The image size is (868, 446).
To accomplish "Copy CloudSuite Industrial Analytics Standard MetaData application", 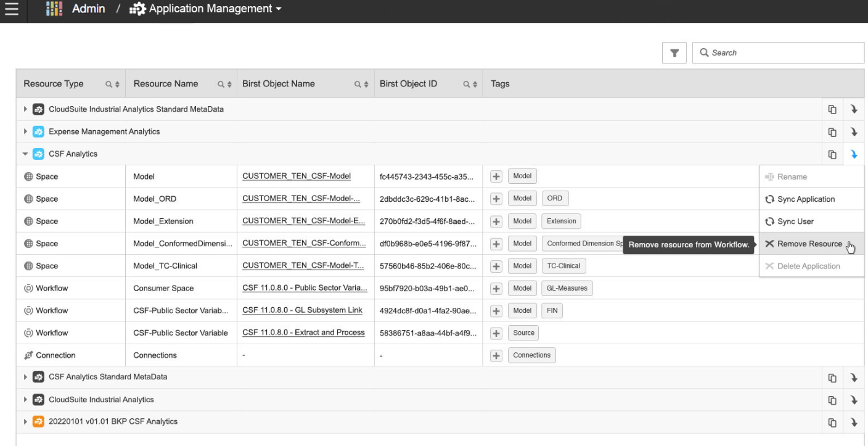I will coord(832,109).
